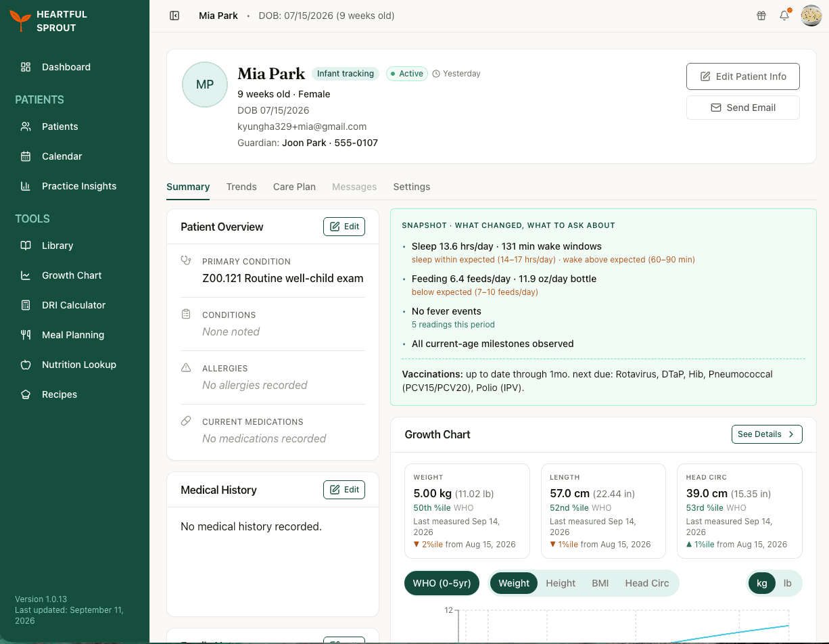Screen dimensions: 829x644
Task: Collapse sidebar with the panel toggle icon
Action: 174,16
